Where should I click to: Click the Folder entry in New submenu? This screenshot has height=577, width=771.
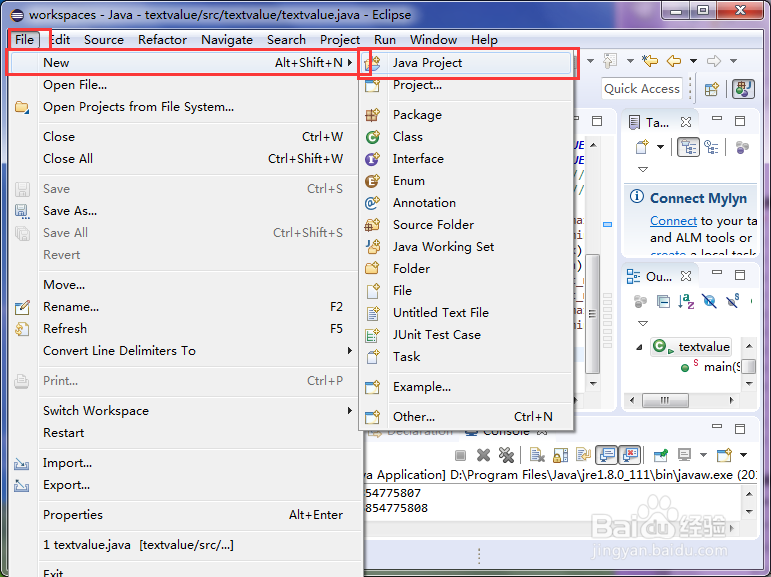tap(466, 269)
